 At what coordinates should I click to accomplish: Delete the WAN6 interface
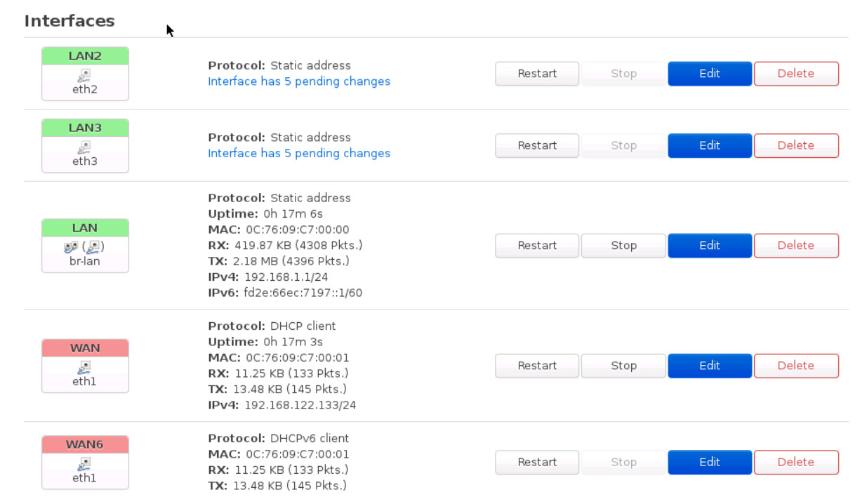click(x=796, y=462)
